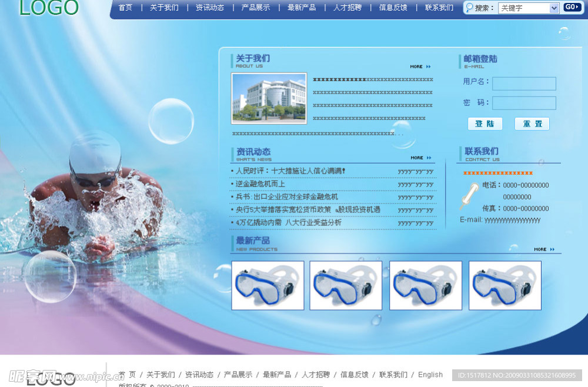
Task: Click the 联系我们 section heading
Action: click(x=482, y=151)
